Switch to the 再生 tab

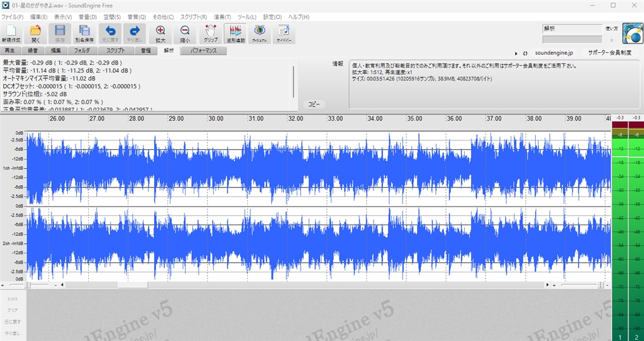[x=10, y=50]
